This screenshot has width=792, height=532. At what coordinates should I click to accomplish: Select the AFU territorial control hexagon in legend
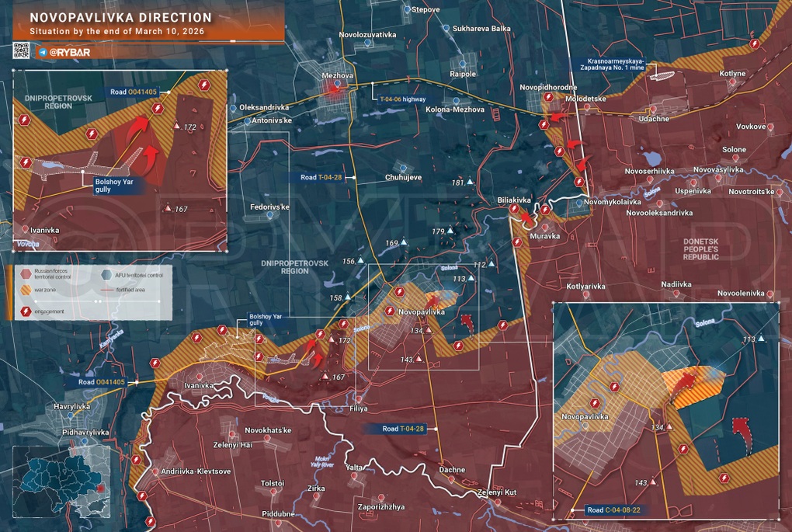click(106, 273)
